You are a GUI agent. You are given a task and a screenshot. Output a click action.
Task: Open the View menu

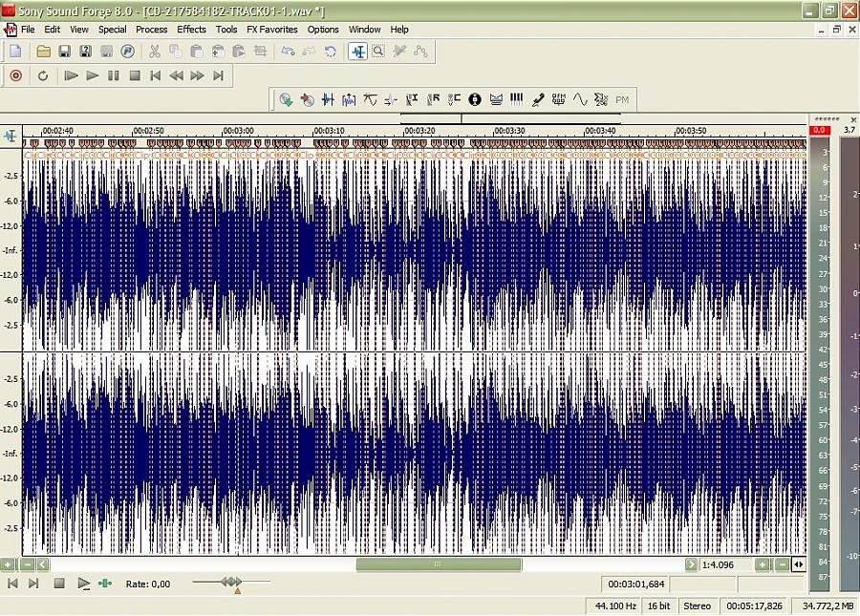pos(79,30)
